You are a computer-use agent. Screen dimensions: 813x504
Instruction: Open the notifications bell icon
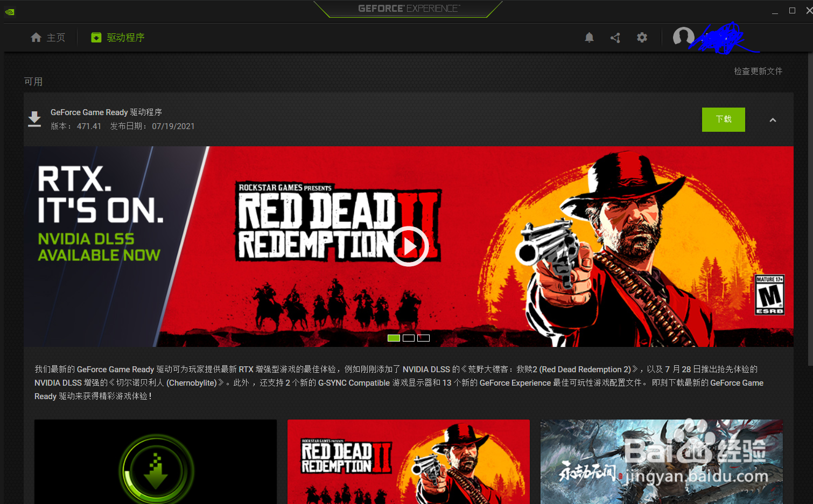click(589, 38)
